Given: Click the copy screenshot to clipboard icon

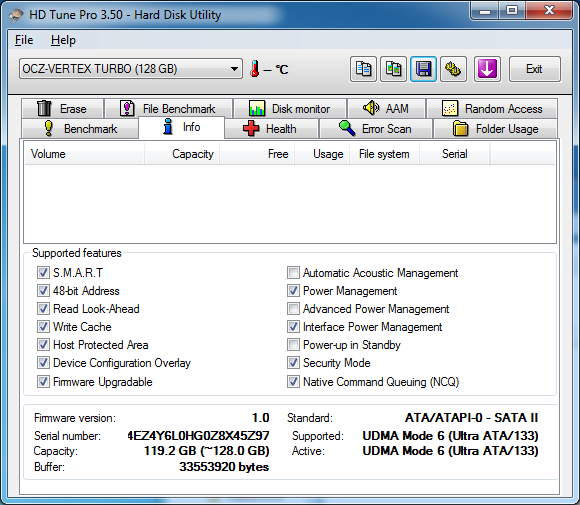Looking at the screenshot, I should 394,69.
